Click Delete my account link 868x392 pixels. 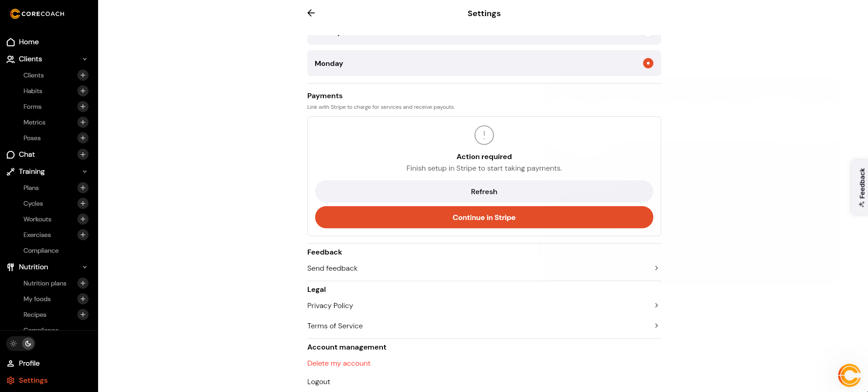[339, 363]
